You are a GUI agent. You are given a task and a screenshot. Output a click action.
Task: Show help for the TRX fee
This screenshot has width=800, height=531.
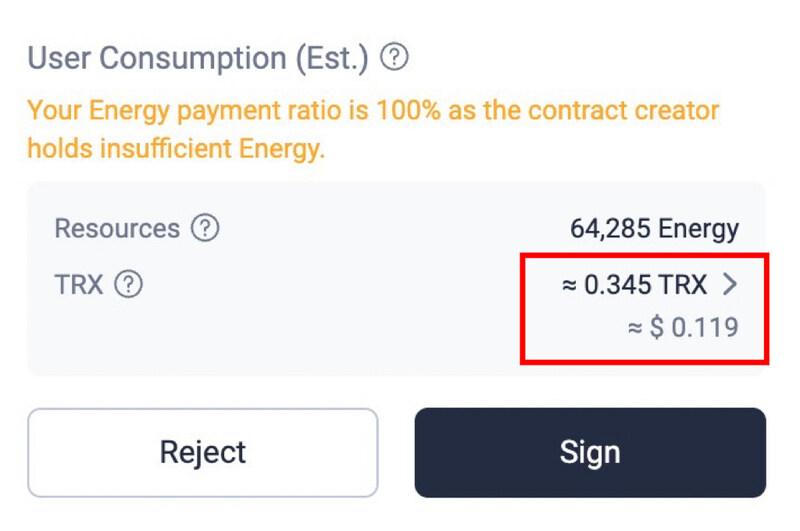tap(128, 284)
